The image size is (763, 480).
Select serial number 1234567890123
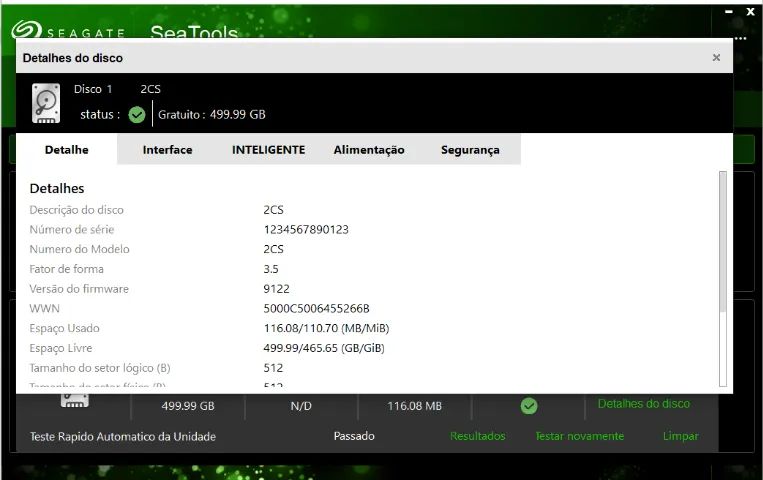pos(306,229)
